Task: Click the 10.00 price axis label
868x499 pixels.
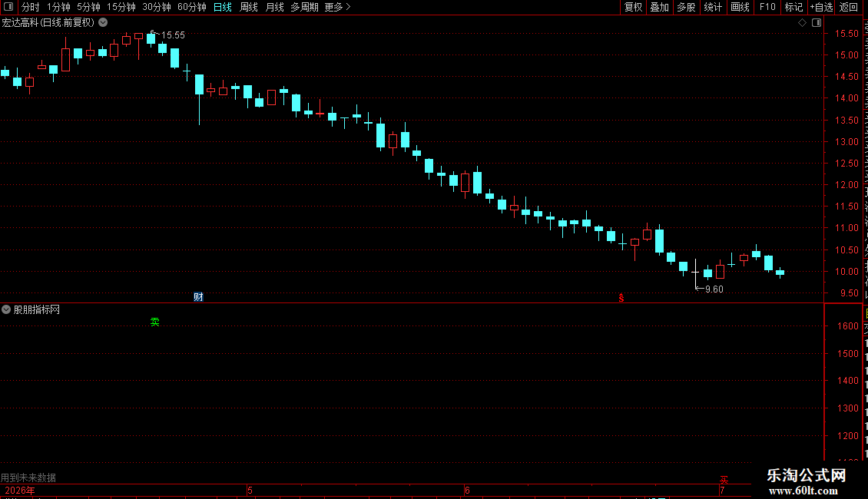Action: tap(846, 272)
